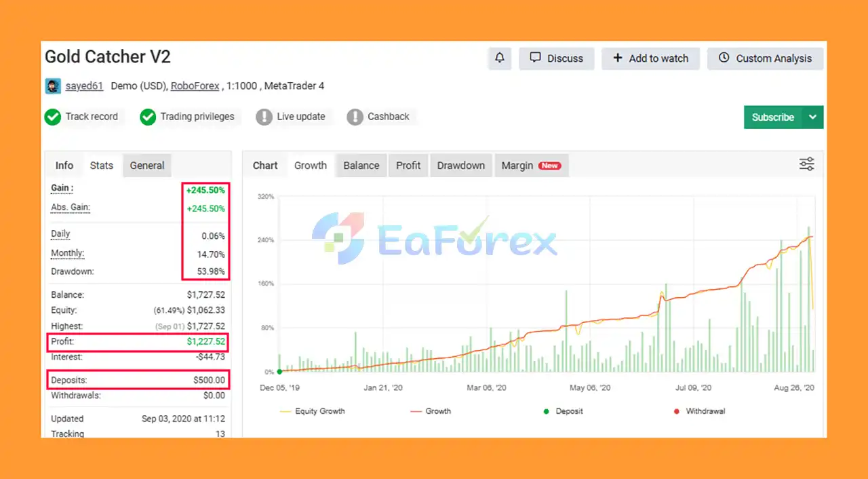Viewport: 868px width, 479px height.
Task: Toggle the Equity Growth legend item
Action: point(312,411)
